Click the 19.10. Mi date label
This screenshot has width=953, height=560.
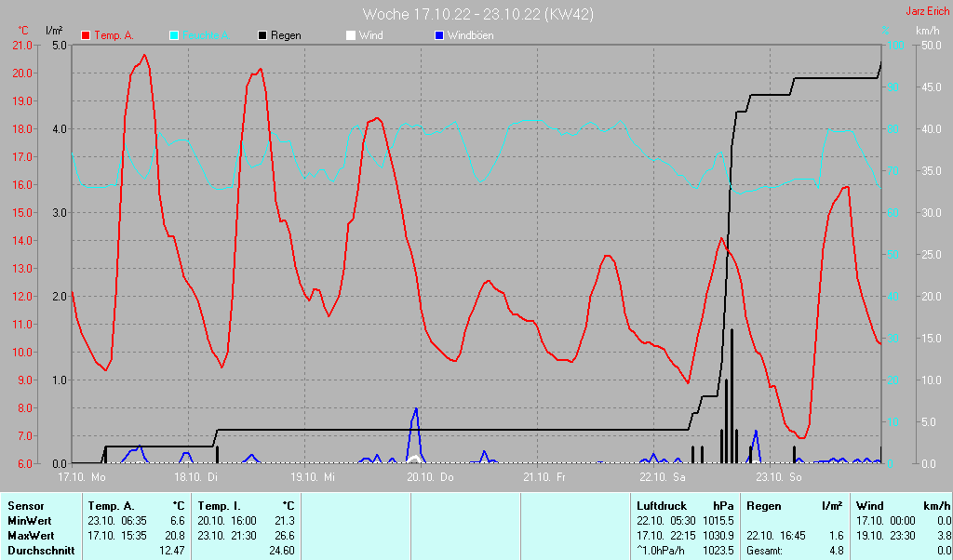[x=313, y=477]
